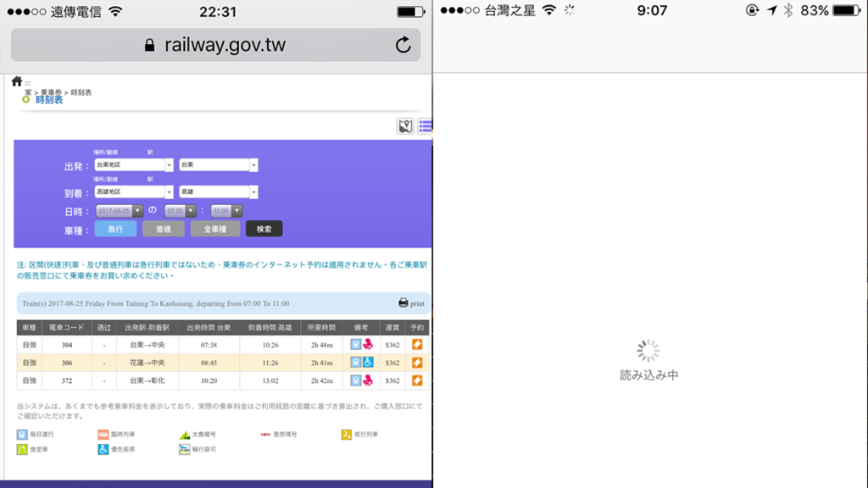This screenshot has height=488, width=868.
Task: Select the 急行 train type
Action: 115,229
